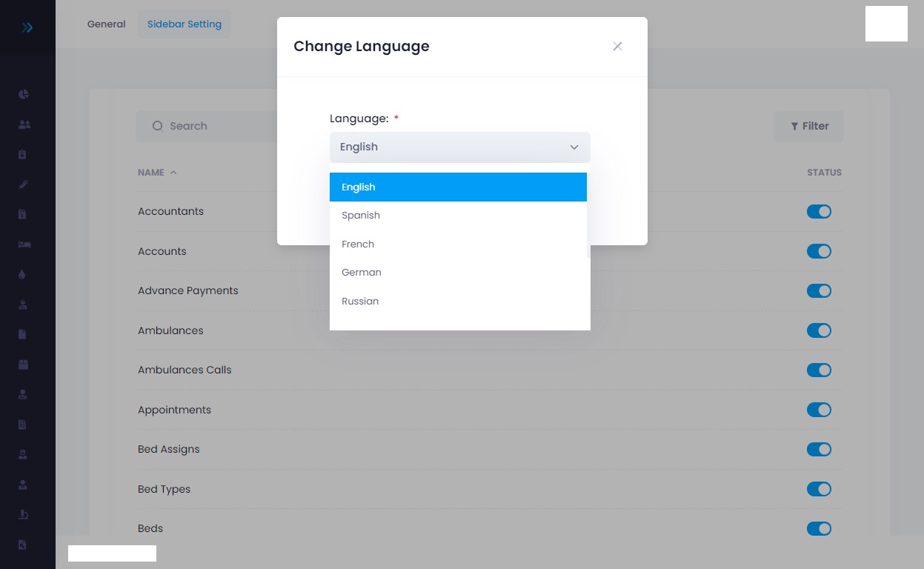Expand the sidebar with the double-arrow icon

coord(27,27)
